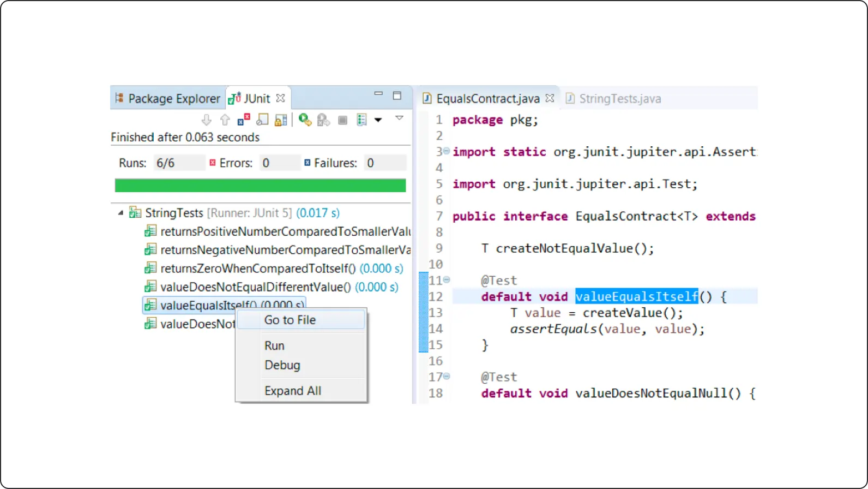The width and height of the screenshot is (868, 489).
Task: Open the JUnit View Menu triangle
Action: coord(399,118)
